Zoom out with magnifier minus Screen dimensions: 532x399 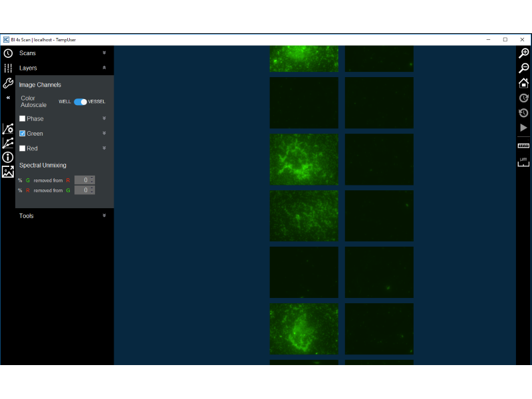[x=523, y=68]
